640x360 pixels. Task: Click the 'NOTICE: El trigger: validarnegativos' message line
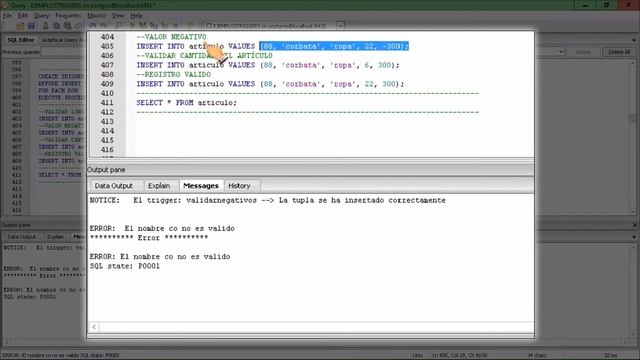(267, 200)
